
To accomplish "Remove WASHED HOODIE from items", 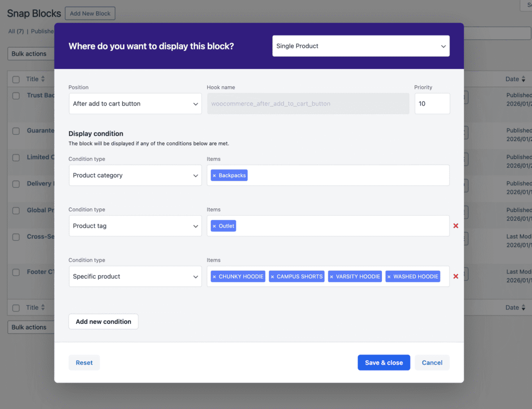I will (389, 276).
